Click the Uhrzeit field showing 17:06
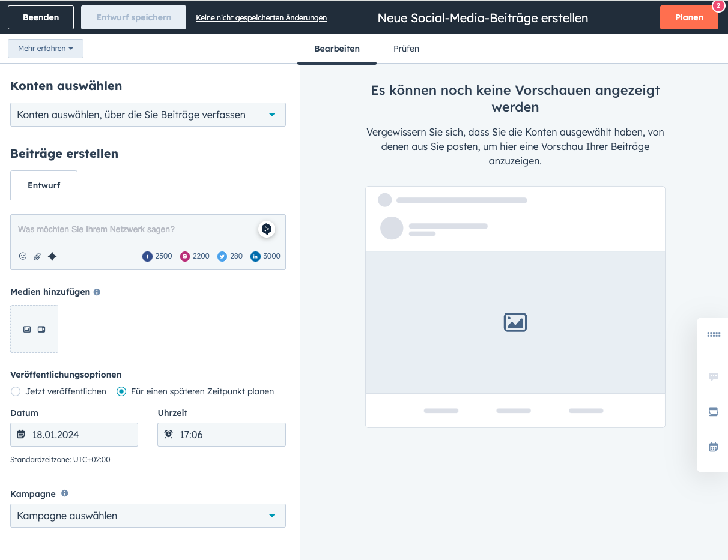 point(221,434)
